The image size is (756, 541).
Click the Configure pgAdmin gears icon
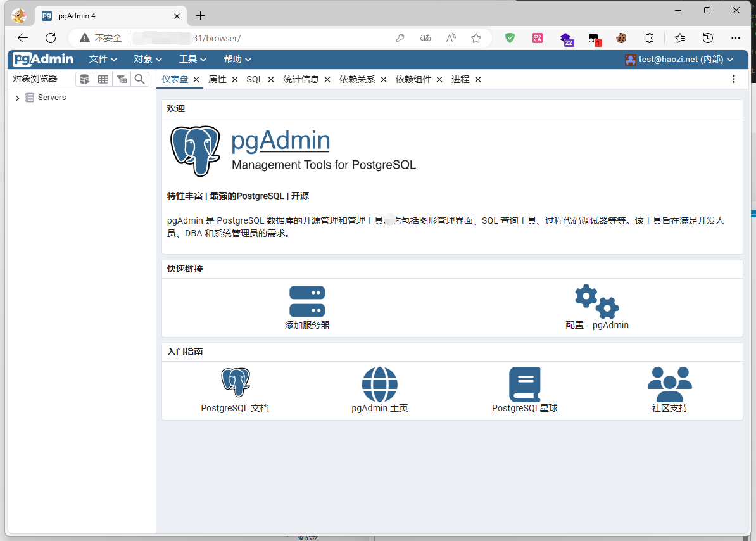pos(596,302)
